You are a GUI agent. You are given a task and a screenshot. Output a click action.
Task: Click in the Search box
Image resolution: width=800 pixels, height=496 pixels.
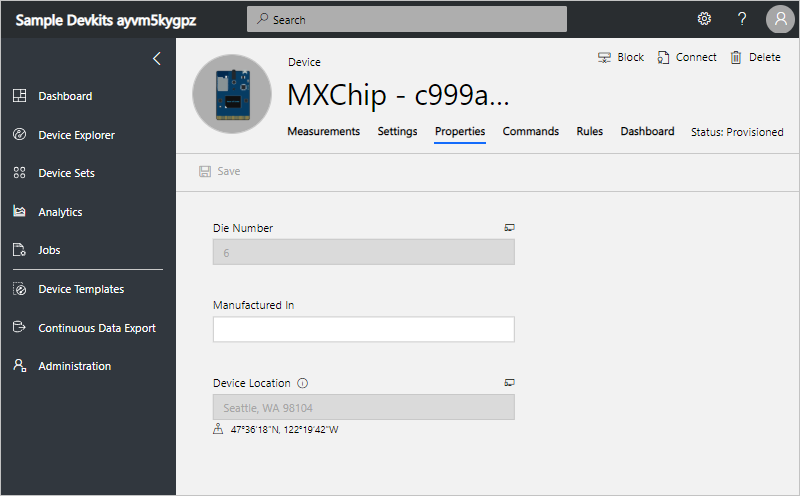pyautogui.click(x=407, y=19)
